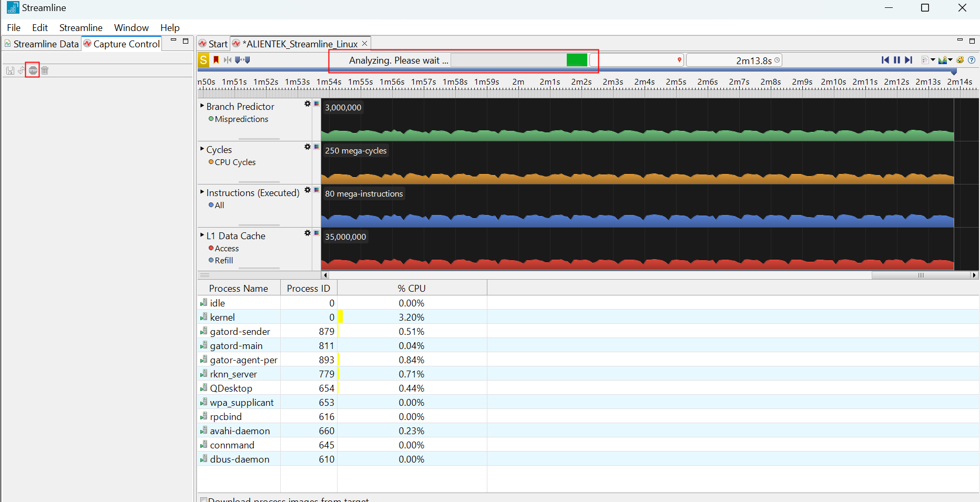Open the gear settings for L1 Data Cache
This screenshot has width=980, height=502.
pyautogui.click(x=308, y=233)
